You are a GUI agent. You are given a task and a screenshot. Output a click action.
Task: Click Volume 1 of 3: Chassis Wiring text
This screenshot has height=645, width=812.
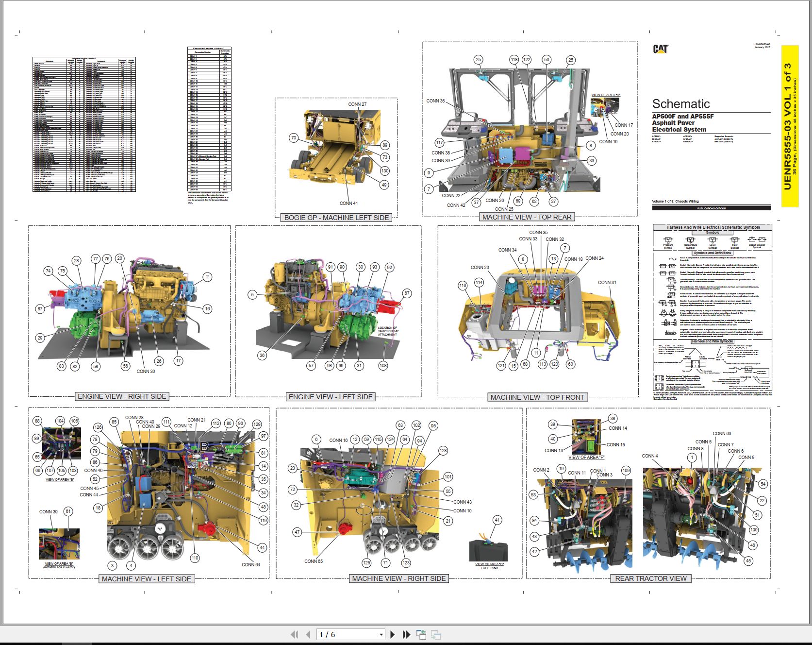(x=675, y=201)
